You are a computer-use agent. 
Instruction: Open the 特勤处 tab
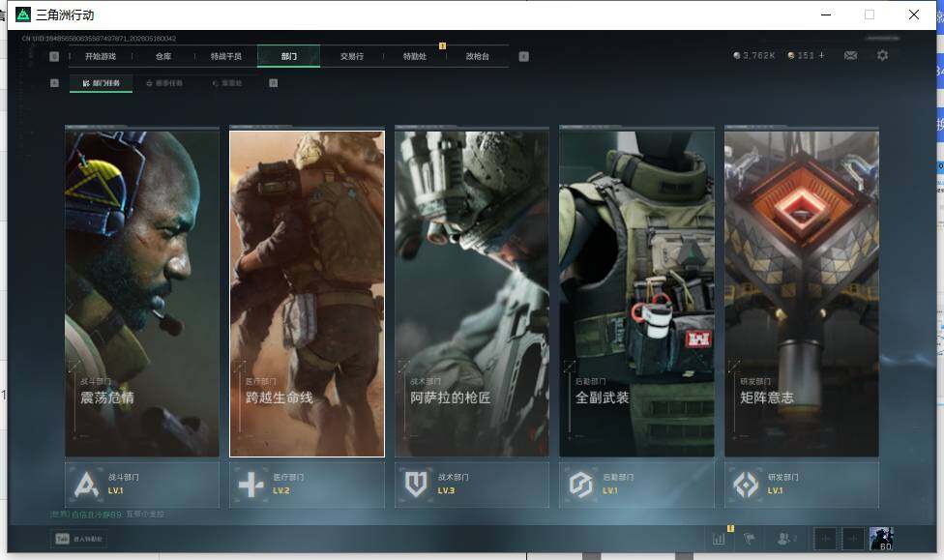415,57
